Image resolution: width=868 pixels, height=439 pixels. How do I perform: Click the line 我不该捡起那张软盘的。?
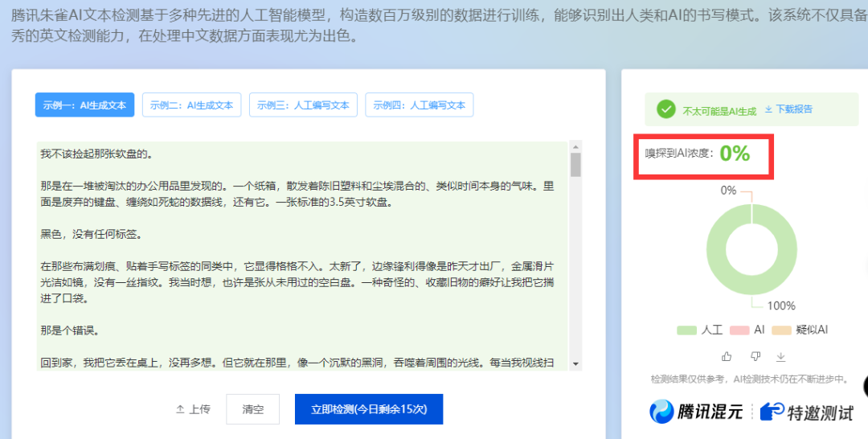(x=96, y=154)
